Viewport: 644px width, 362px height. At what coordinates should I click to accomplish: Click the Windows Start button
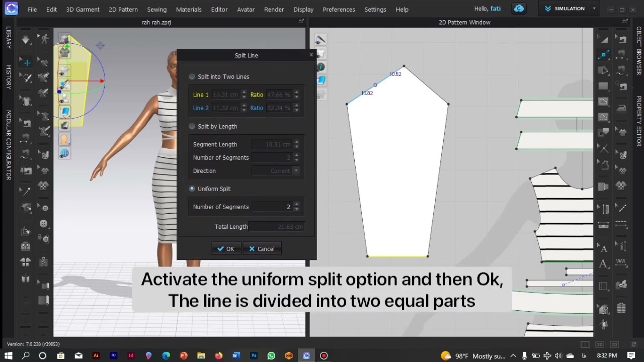[x=8, y=355]
